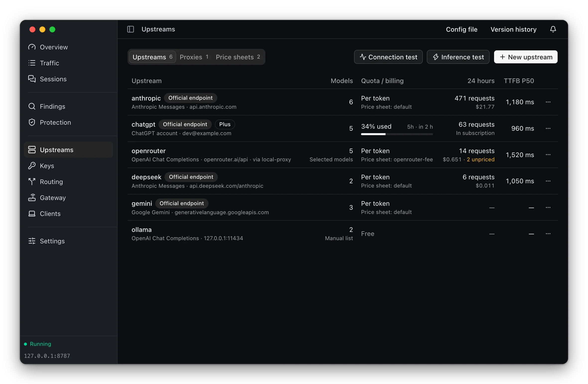Open more options for anthropic row

pos(548,102)
